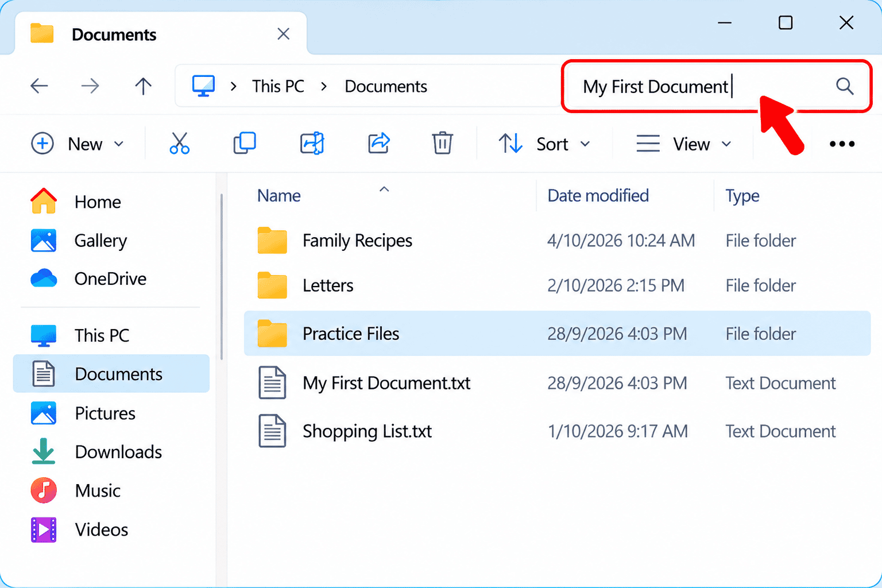882x588 pixels.
Task: Click the Practice Files folder icon
Action: [272, 334]
